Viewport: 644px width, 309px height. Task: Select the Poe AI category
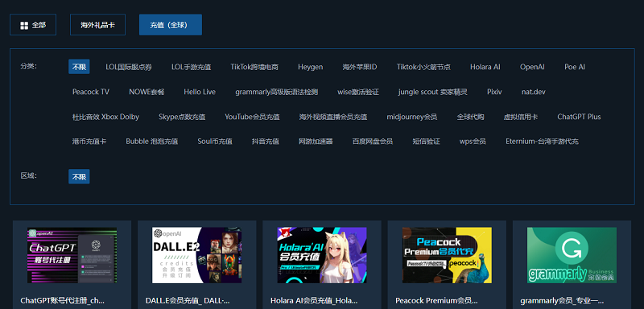click(x=575, y=67)
